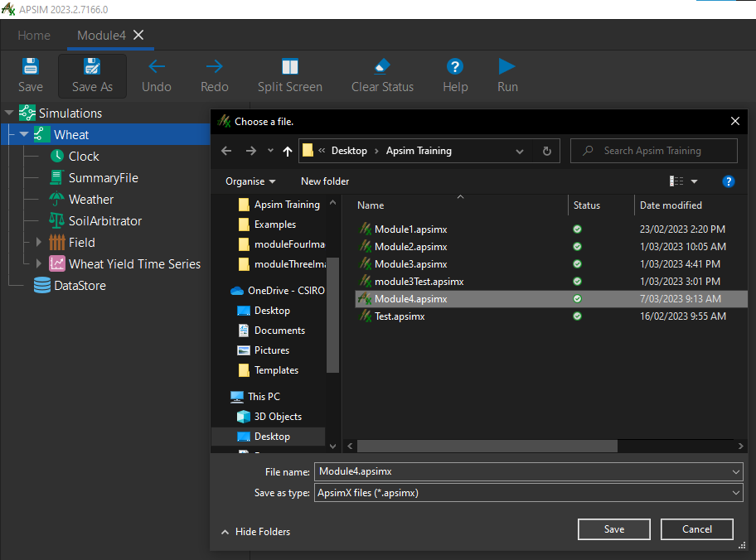Image resolution: width=756 pixels, height=560 pixels.
Task: Sort by Date modified column
Action: 671,205
